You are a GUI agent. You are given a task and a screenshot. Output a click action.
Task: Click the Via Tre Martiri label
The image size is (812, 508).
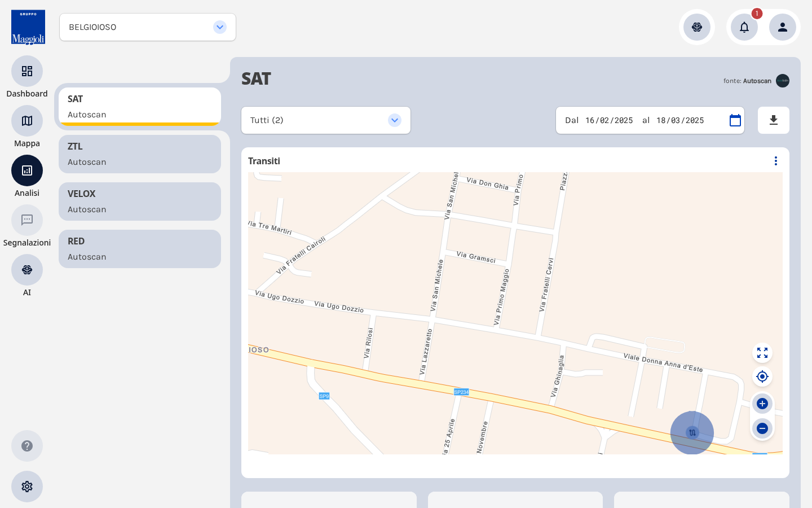pyautogui.click(x=270, y=227)
